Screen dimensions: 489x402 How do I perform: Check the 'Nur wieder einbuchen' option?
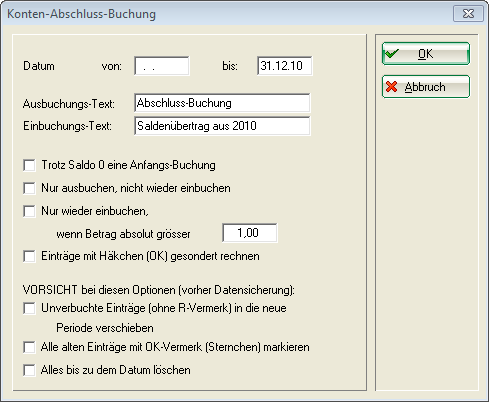point(29,211)
